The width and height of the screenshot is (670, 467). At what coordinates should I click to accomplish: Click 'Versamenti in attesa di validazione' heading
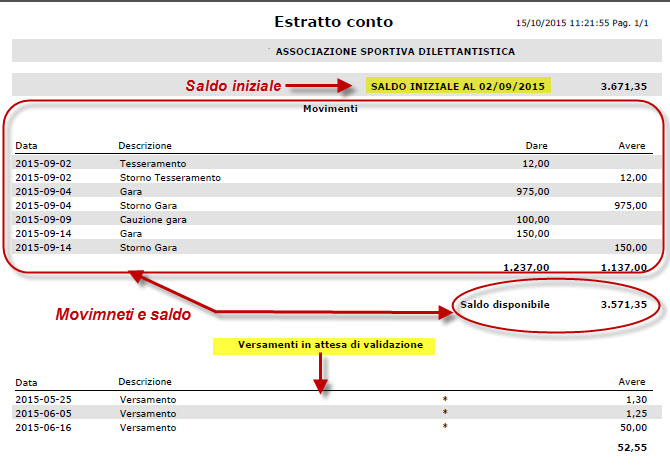coord(330,345)
